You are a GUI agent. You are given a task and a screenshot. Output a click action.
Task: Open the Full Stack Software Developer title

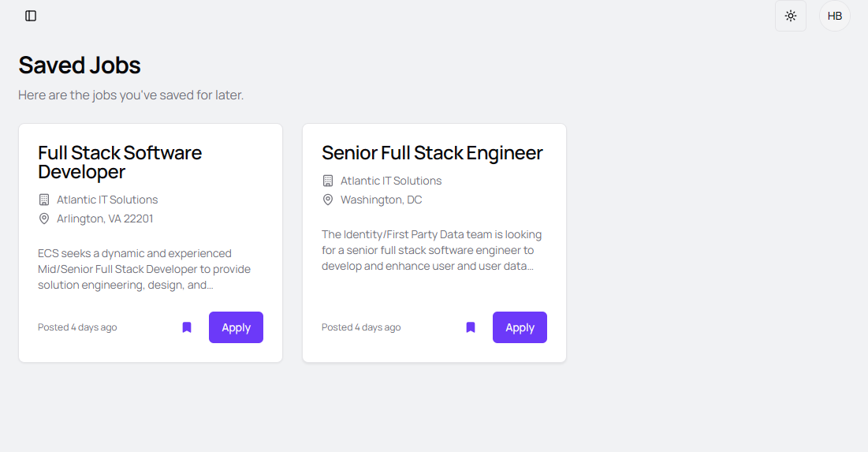(x=120, y=162)
